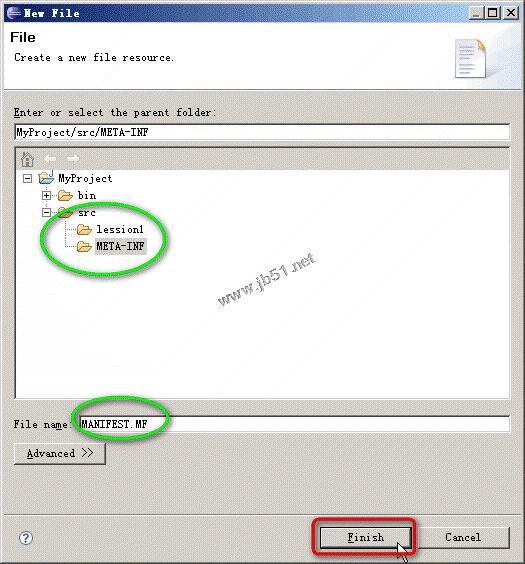Focus the File name input field

pos(294,424)
